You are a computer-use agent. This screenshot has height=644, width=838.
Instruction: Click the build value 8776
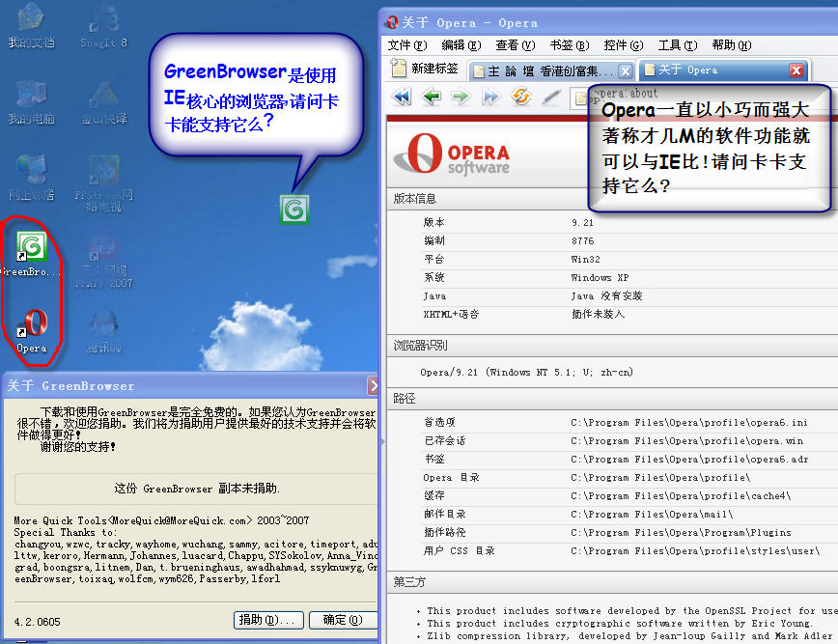tap(582, 241)
